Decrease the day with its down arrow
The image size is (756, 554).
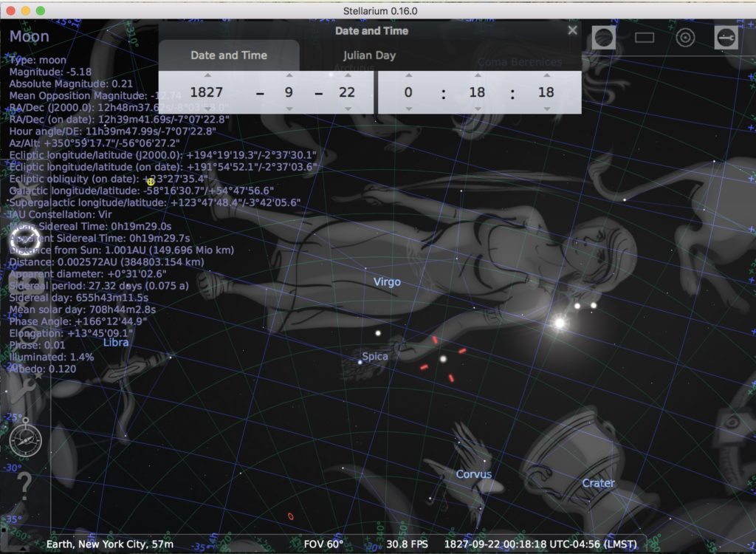click(348, 109)
